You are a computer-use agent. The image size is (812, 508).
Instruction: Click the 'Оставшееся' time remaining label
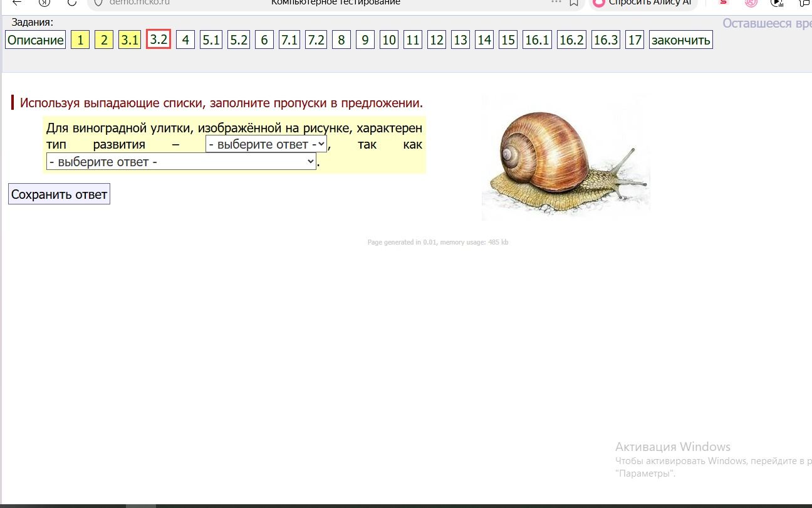[x=767, y=23]
